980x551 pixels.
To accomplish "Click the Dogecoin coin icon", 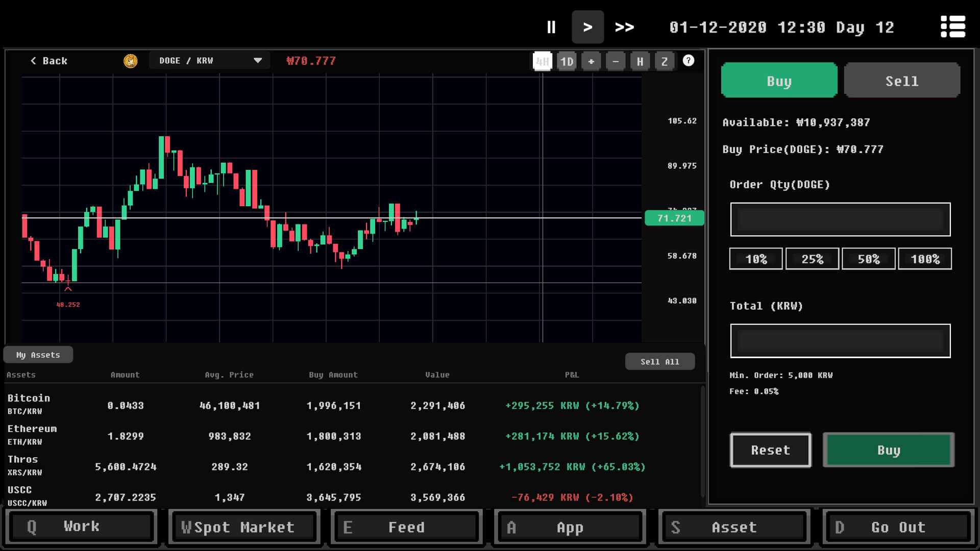I will tap(131, 61).
